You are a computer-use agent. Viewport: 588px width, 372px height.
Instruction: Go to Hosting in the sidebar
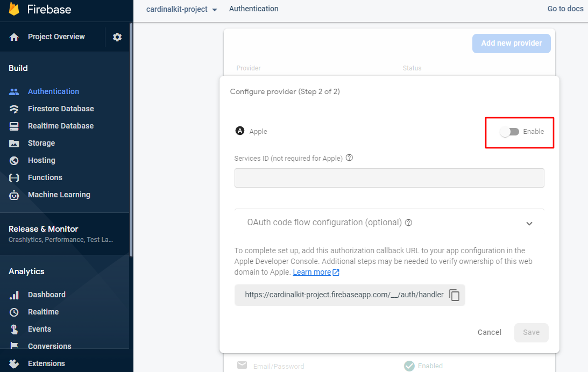click(41, 160)
